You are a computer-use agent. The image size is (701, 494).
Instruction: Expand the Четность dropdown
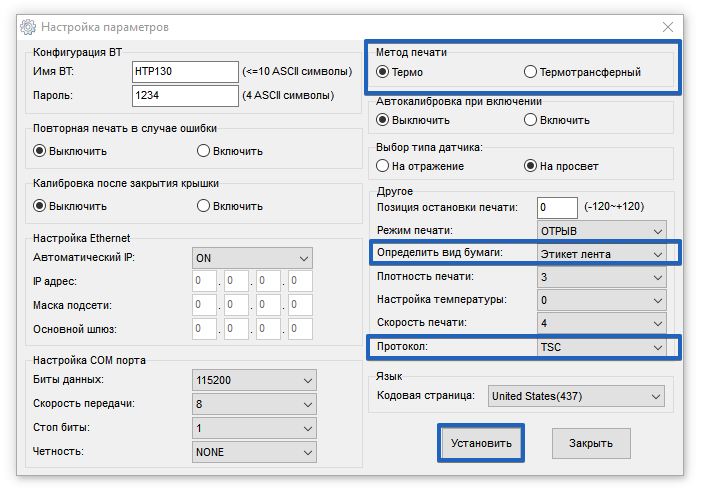252,452
